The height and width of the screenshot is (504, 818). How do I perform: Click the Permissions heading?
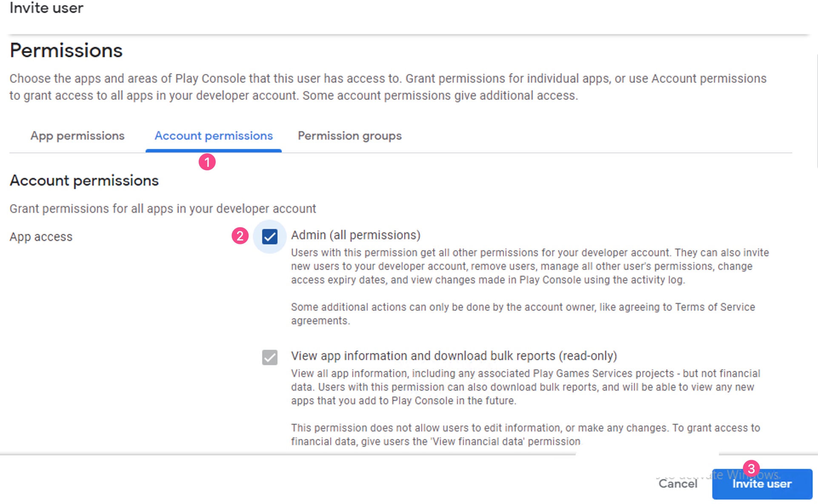coord(66,50)
